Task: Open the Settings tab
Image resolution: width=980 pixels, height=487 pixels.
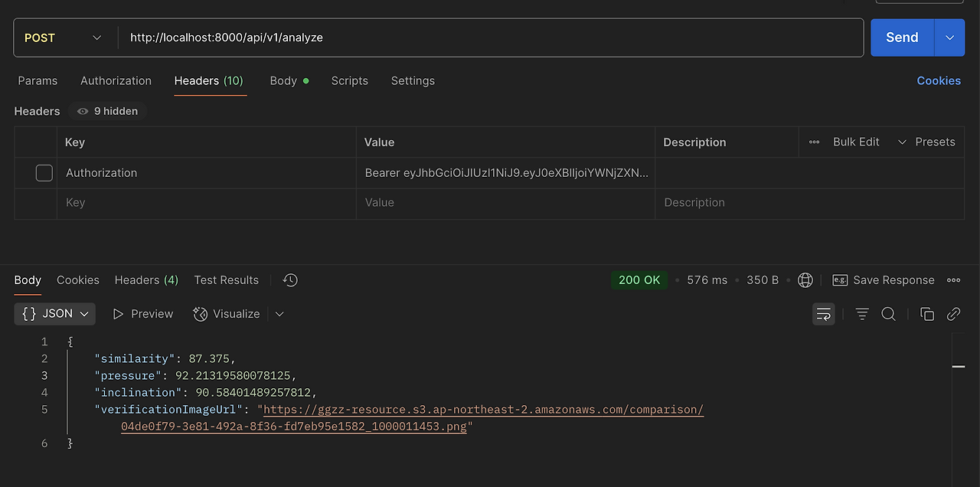Action: [x=413, y=80]
